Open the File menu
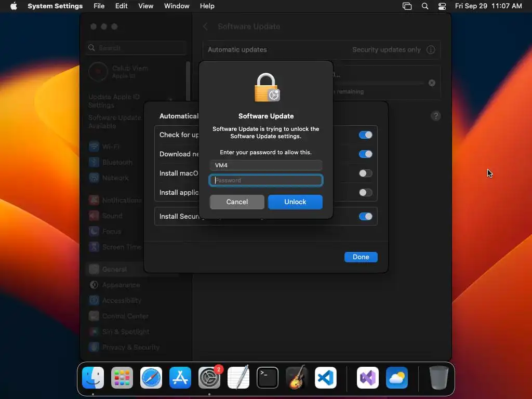 pyautogui.click(x=99, y=6)
